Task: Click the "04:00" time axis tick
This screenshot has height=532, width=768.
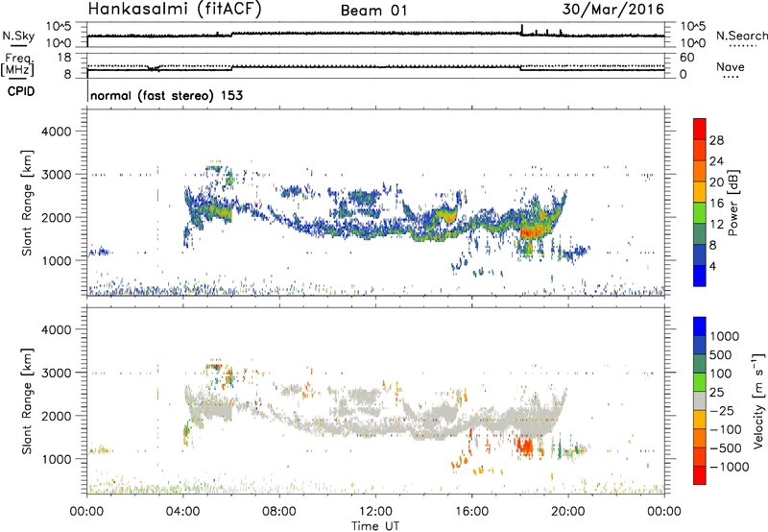Action: [x=182, y=512]
